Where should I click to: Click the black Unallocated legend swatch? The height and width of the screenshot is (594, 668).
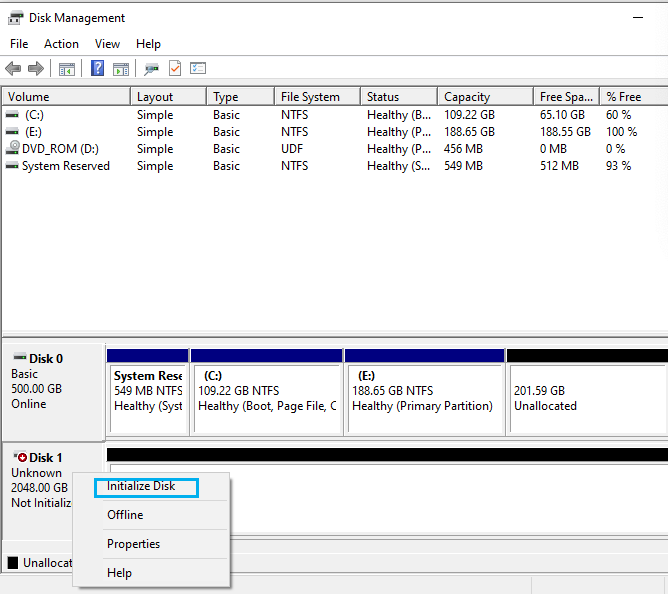(x=13, y=563)
